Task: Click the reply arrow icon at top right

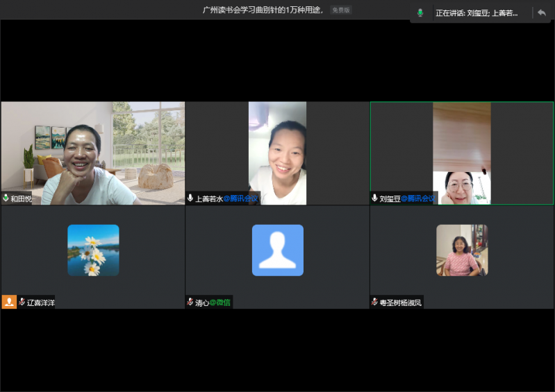Action: point(541,12)
